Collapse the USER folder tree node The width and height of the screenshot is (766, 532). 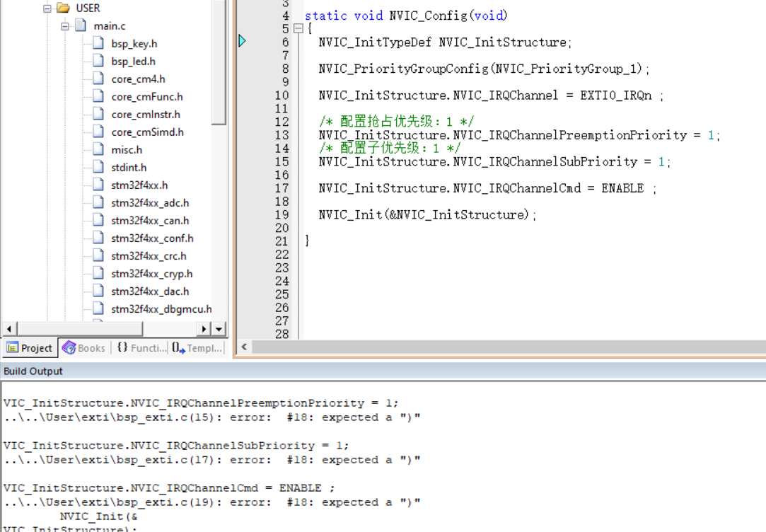click(x=47, y=8)
